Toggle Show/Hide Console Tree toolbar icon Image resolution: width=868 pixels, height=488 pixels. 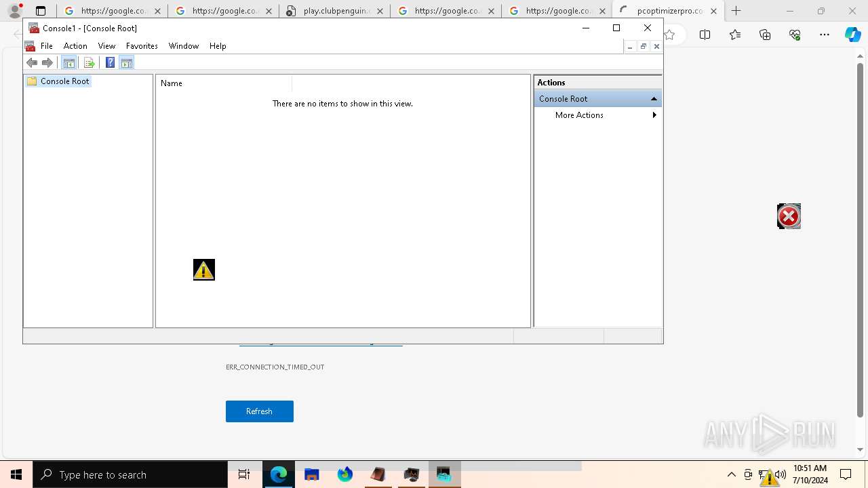(68, 63)
